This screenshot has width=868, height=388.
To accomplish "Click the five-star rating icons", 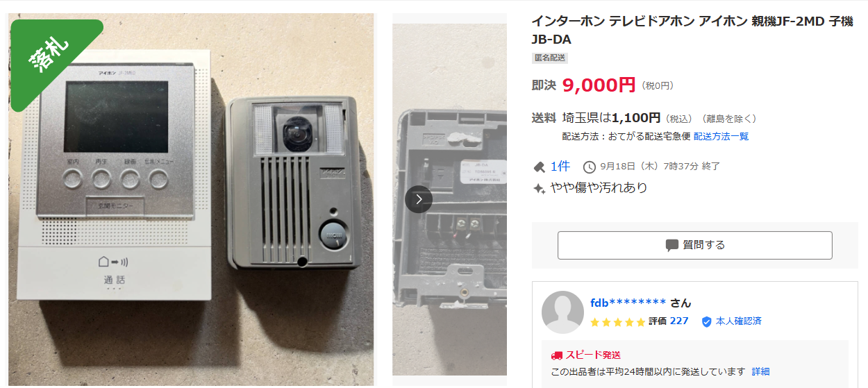I will pyautogui.click(x=617, y=322).
